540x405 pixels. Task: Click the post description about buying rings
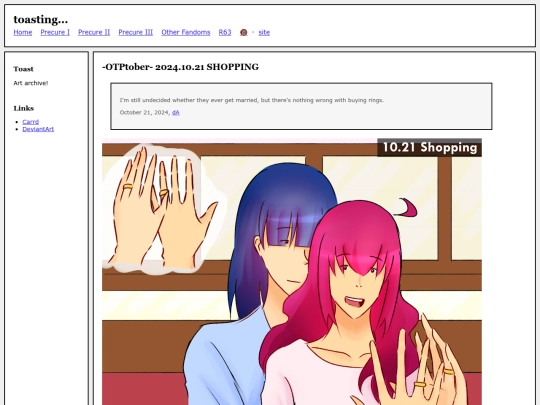pos(252,100)
